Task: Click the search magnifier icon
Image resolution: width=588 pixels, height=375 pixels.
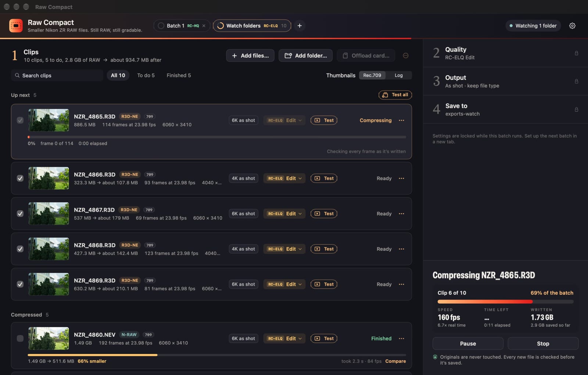Action: point(17,75)
